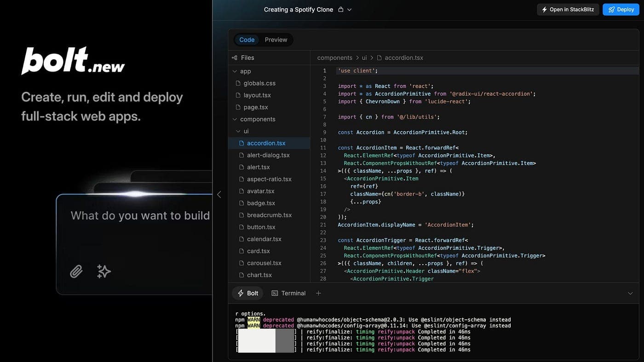The width and height of the screenshot is (644, 362).
Task: Add a new terminal with plus
Action: [x=318, y=293]
